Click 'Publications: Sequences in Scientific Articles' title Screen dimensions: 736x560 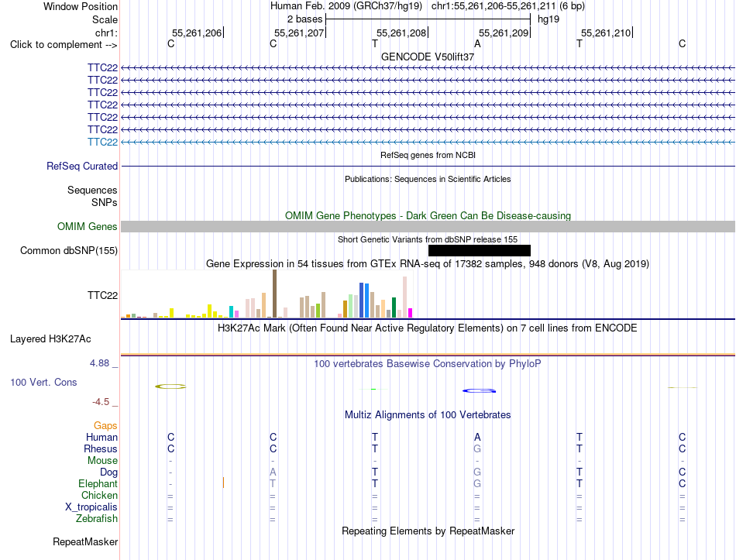click(428, 179)
